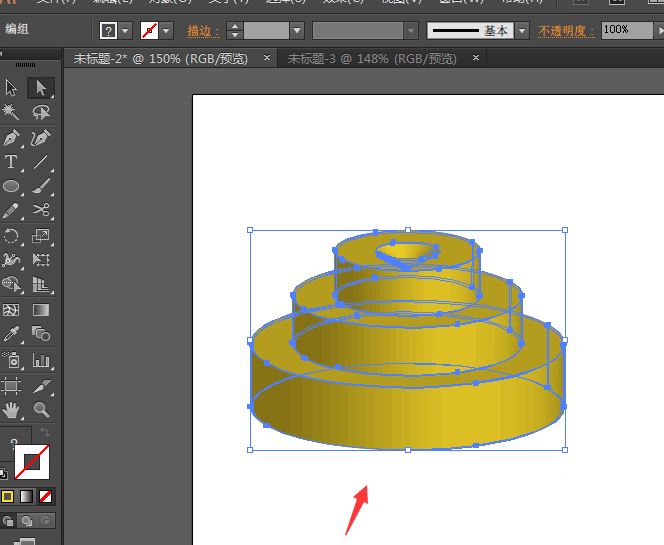Switch paint mode to Gradient

(x=27, y=496)
